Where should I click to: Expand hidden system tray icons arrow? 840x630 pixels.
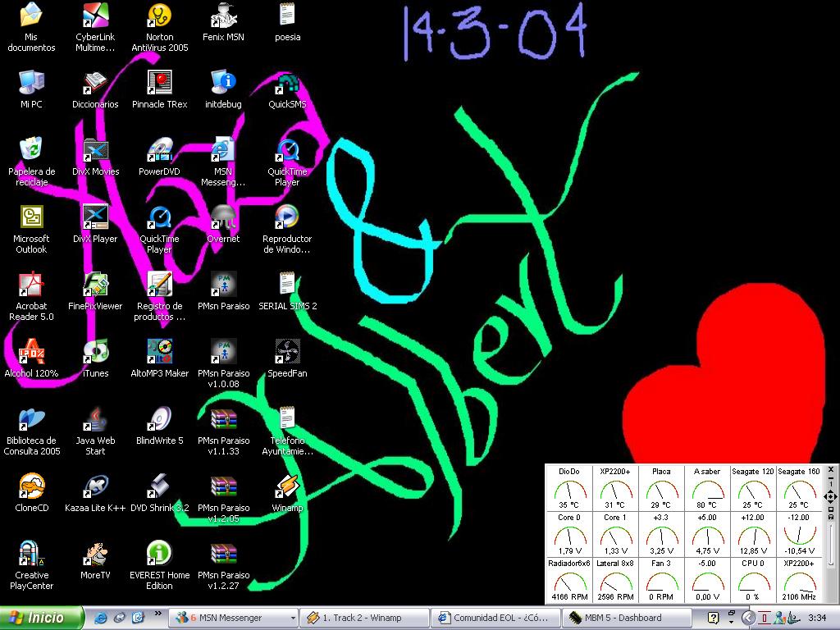(x=748, y=618)
